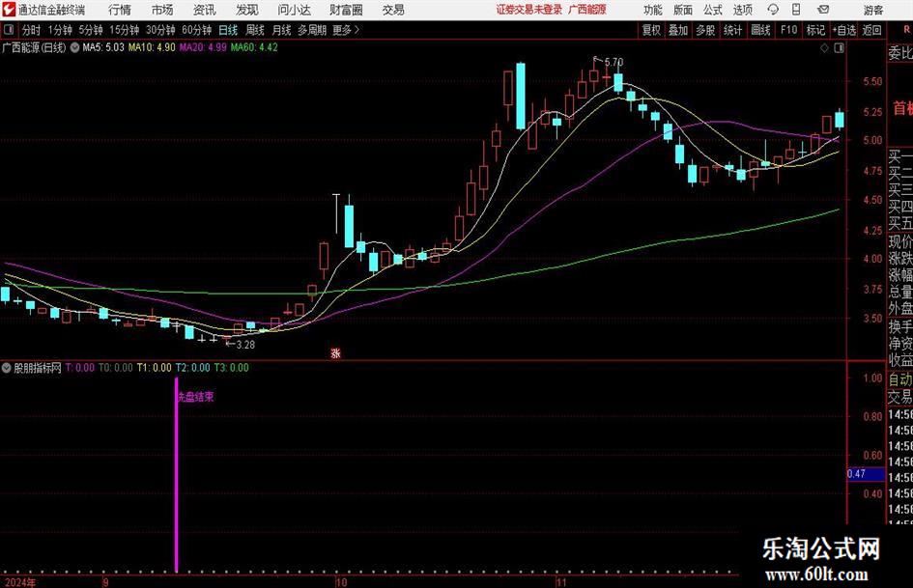Toggle the right info panel icon above the chart

click(x=839, y=48)
